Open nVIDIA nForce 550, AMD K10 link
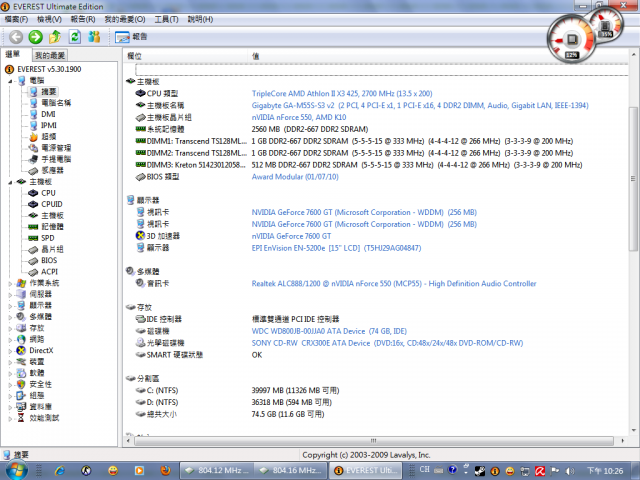640x480 pixels. (x=299, y=118)
